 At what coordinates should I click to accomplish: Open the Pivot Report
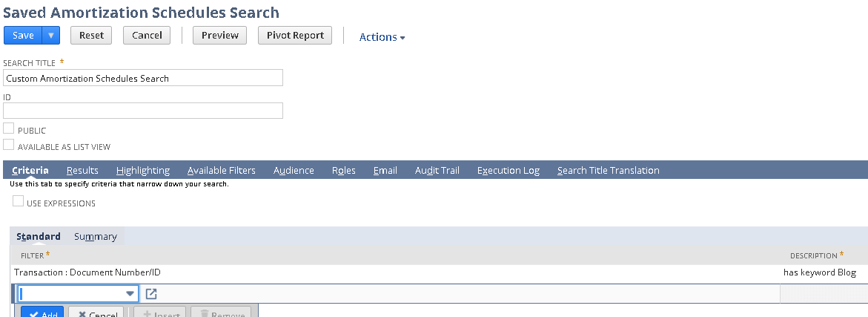[x=295, y=36]
